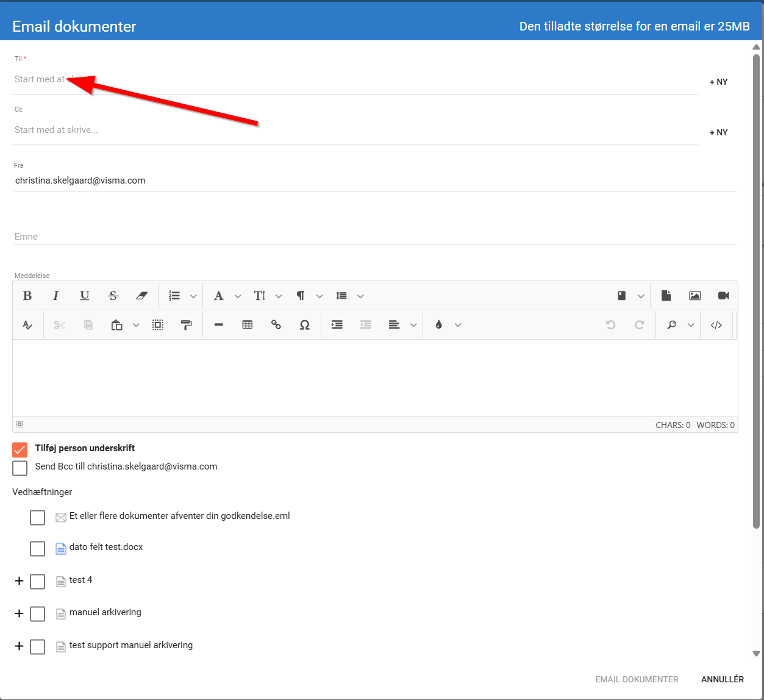The image size is (764, 700).
Task: Redo the last edit
Action: [639, 325]
